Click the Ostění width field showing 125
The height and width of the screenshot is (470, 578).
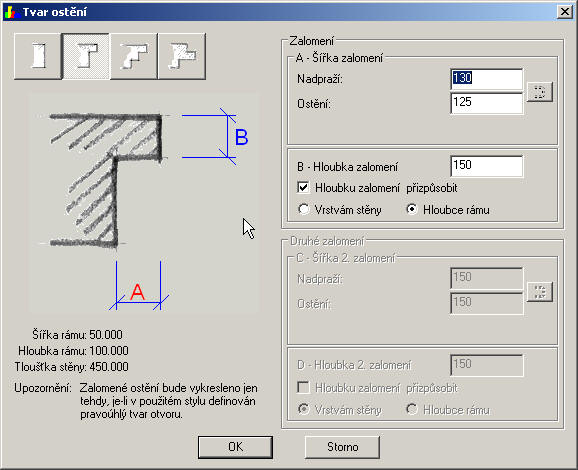(487, 103)
